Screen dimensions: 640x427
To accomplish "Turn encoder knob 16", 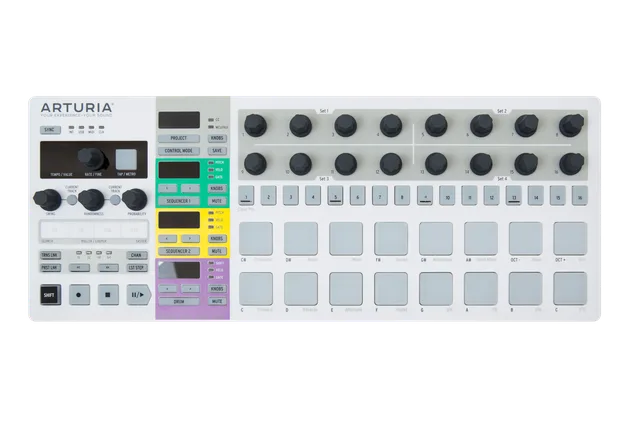I will point(571,164).
